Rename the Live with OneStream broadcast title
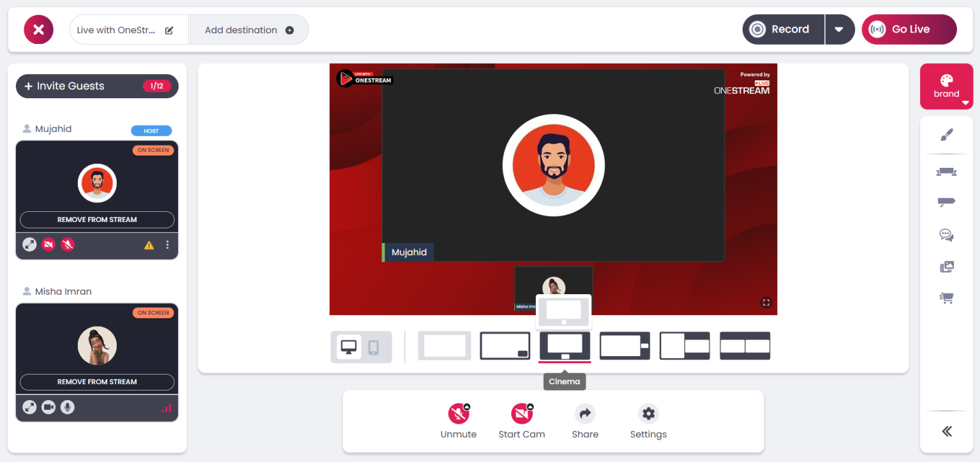 point(168,29)
